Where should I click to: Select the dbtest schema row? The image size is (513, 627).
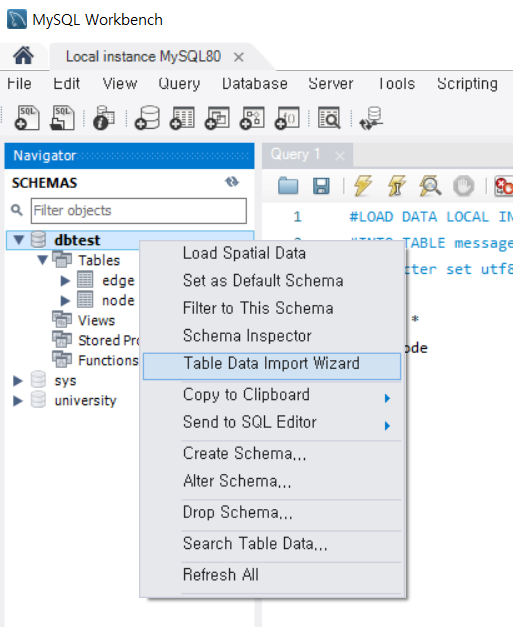(77, 240)
